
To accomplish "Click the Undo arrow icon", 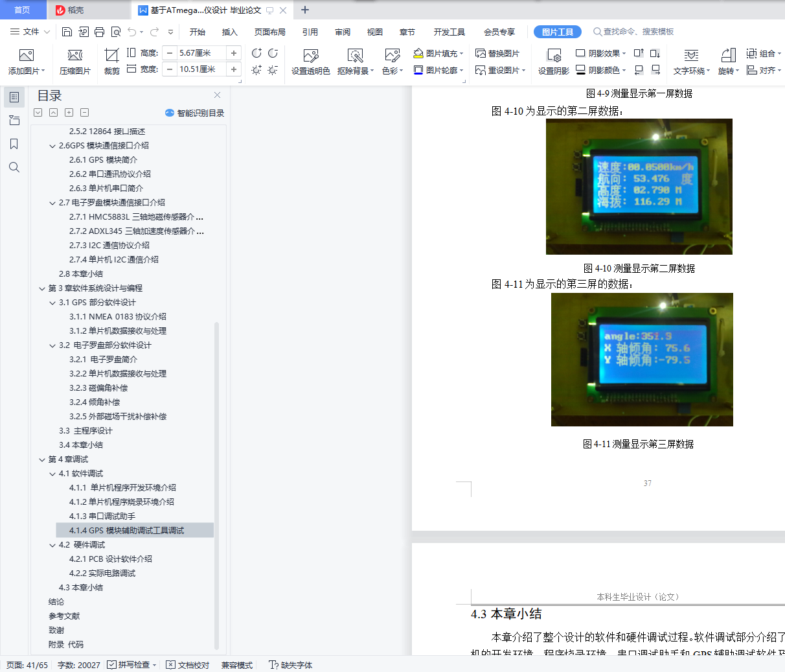I will [x=132, y=32].
